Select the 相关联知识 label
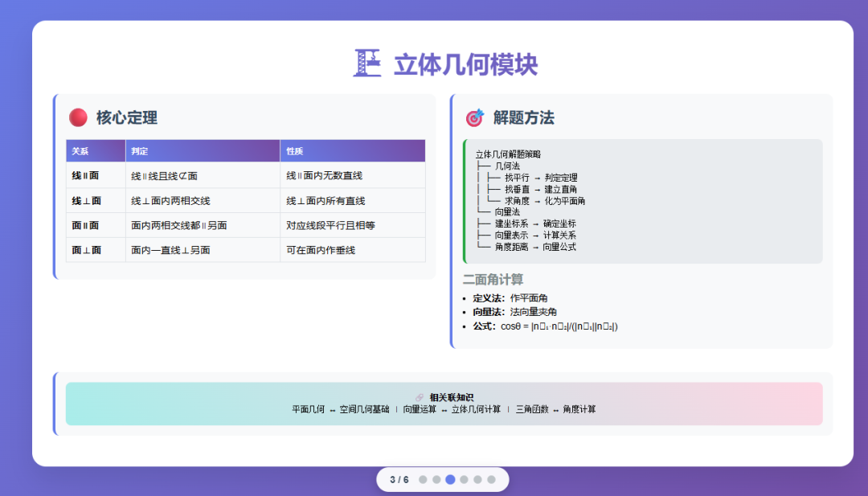The width and height of the screenshot is (868, 496). pos(451,397)
